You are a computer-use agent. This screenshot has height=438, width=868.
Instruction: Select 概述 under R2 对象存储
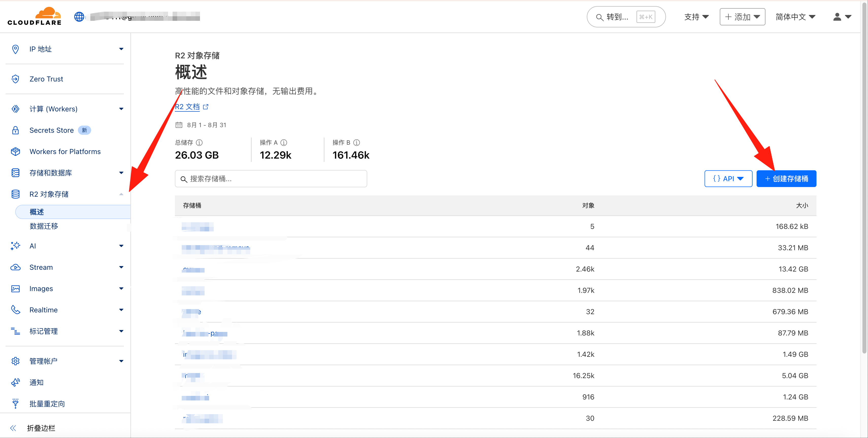pos(37,212)
